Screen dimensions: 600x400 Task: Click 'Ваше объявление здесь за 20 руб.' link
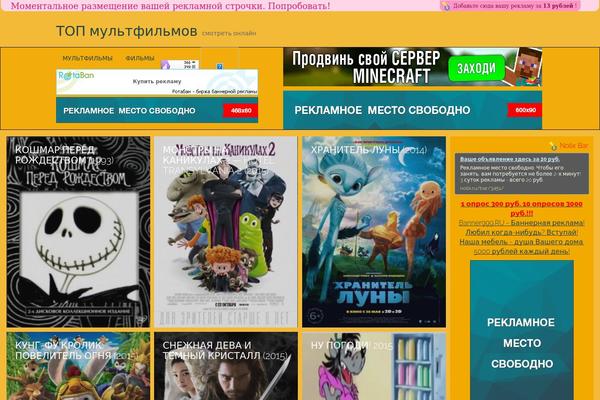coord(510,159)
